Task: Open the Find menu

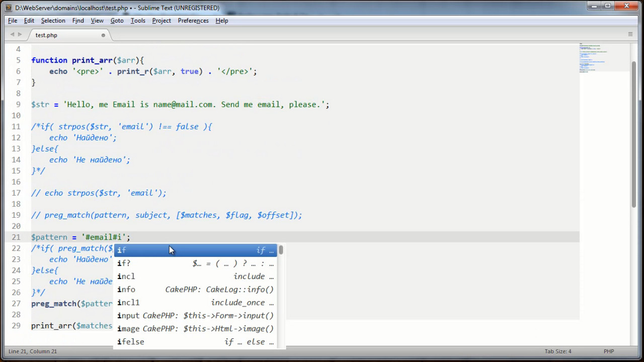Action: coord(78,21)
